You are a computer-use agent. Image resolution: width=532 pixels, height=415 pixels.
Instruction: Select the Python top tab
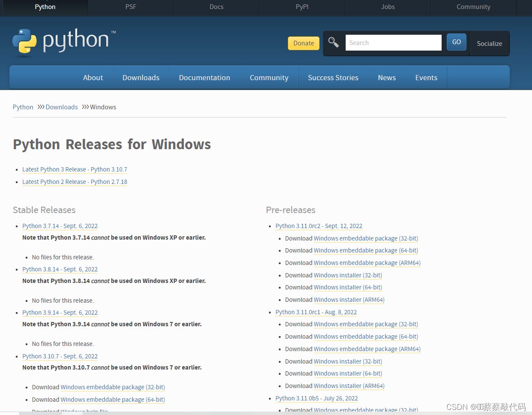point(45,7)
